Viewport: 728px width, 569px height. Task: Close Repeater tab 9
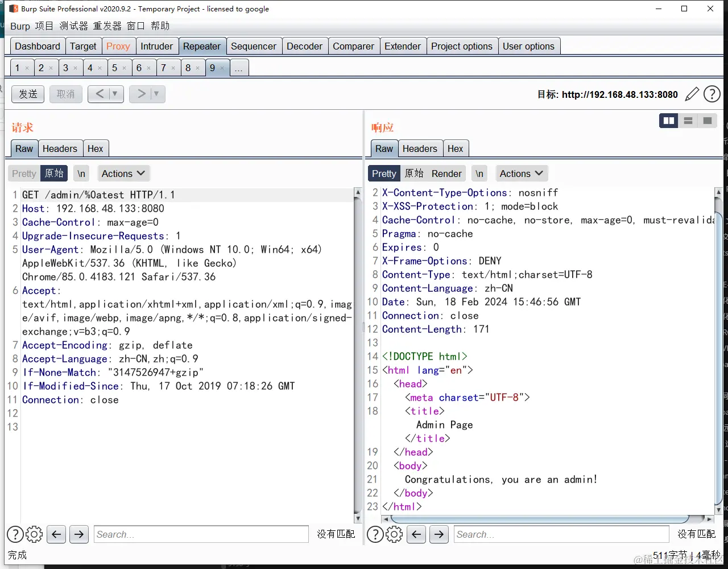[x=222, y=68]
